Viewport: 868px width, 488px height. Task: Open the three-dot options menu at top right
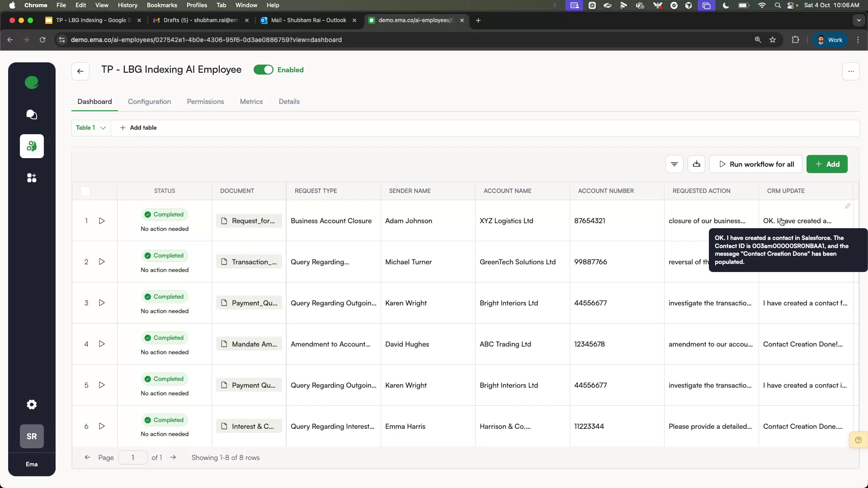(x=851, y=71)
